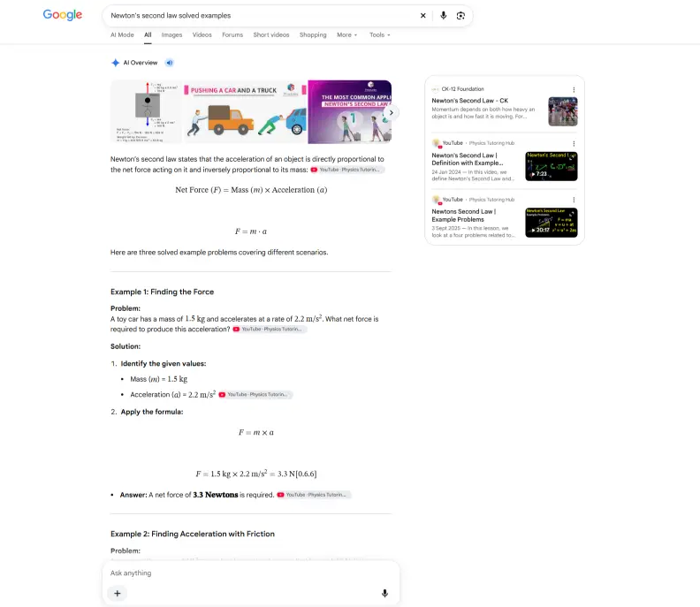This screenshot has height=607, width=700.
Task: Switch to AI Mode tab
Action: pyautogui.click(x=122, y=34)
